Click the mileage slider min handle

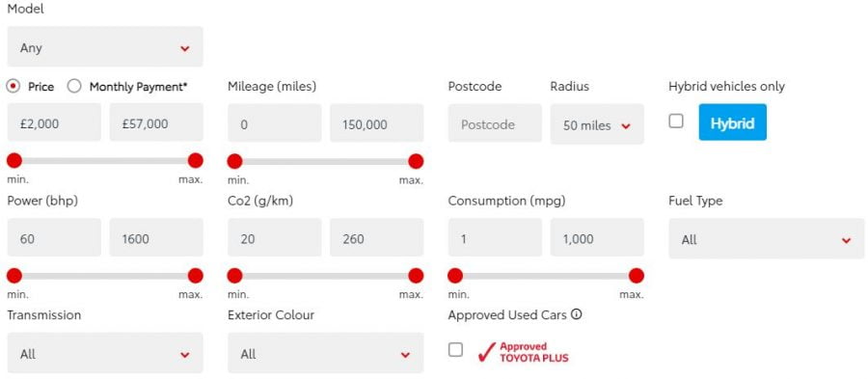234,161
